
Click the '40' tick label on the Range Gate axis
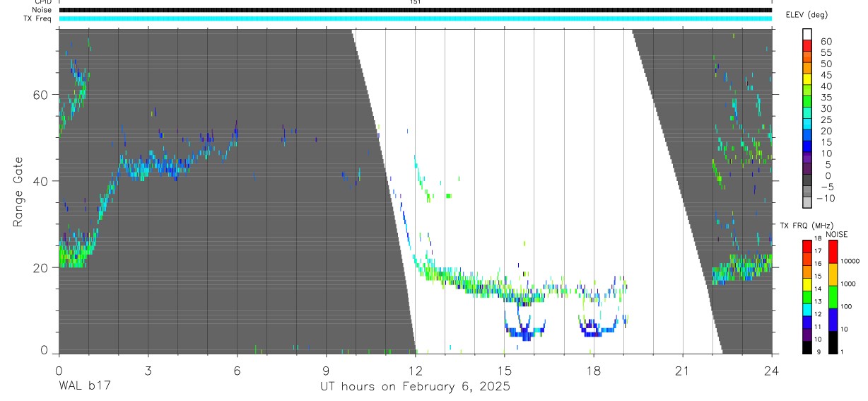(x=40, y=182)
